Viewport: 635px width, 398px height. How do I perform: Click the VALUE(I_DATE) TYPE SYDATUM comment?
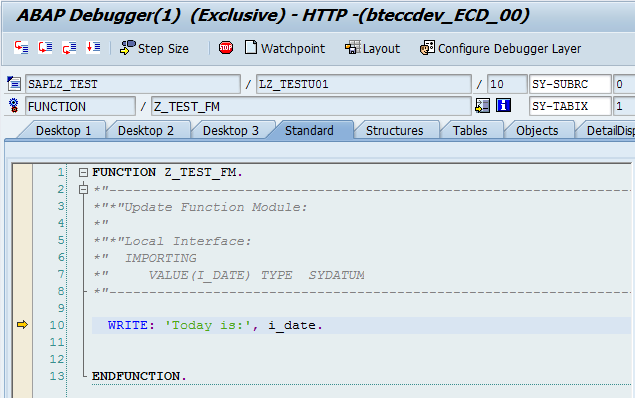tap(256, 275)
